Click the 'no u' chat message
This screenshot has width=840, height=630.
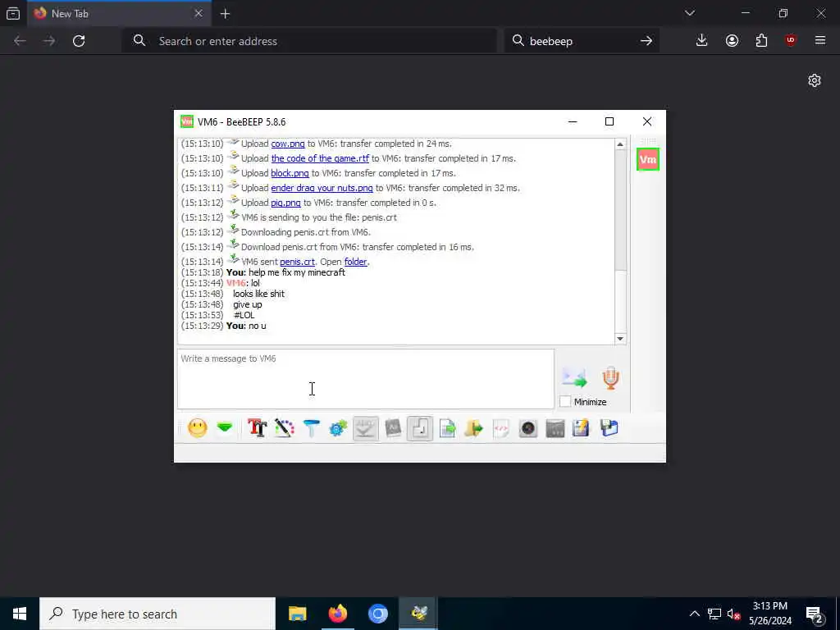257,326
